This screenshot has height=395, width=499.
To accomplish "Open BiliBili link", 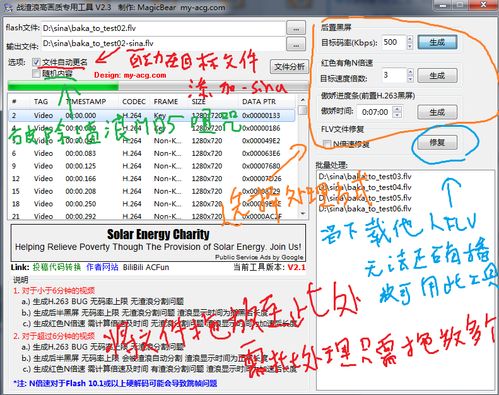I will pos(133,267).
